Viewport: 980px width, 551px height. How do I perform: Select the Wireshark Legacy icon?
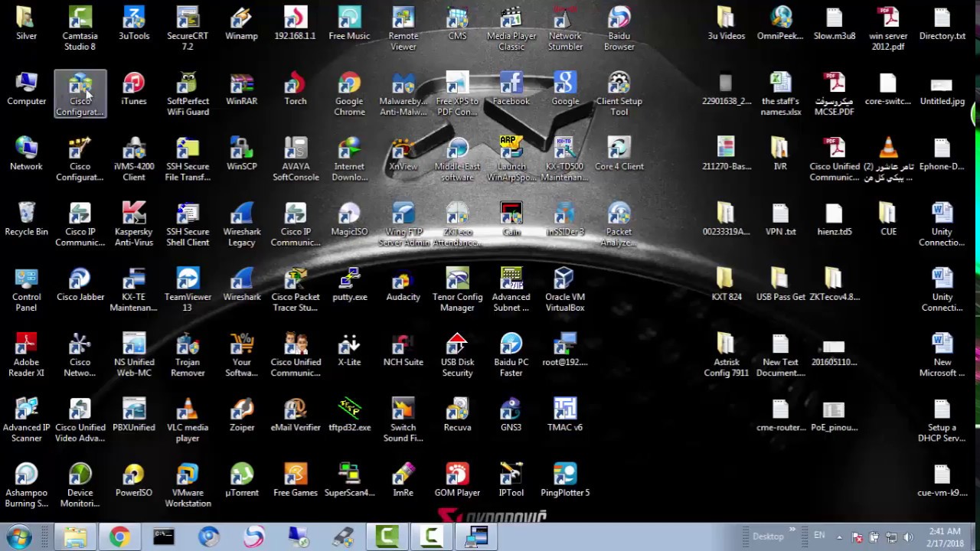click(x=241, y=223)
